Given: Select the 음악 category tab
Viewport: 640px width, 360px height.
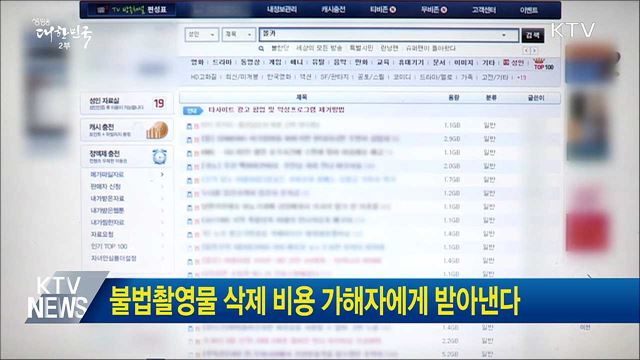Looking at the screenshot, I should click(340, 62).
